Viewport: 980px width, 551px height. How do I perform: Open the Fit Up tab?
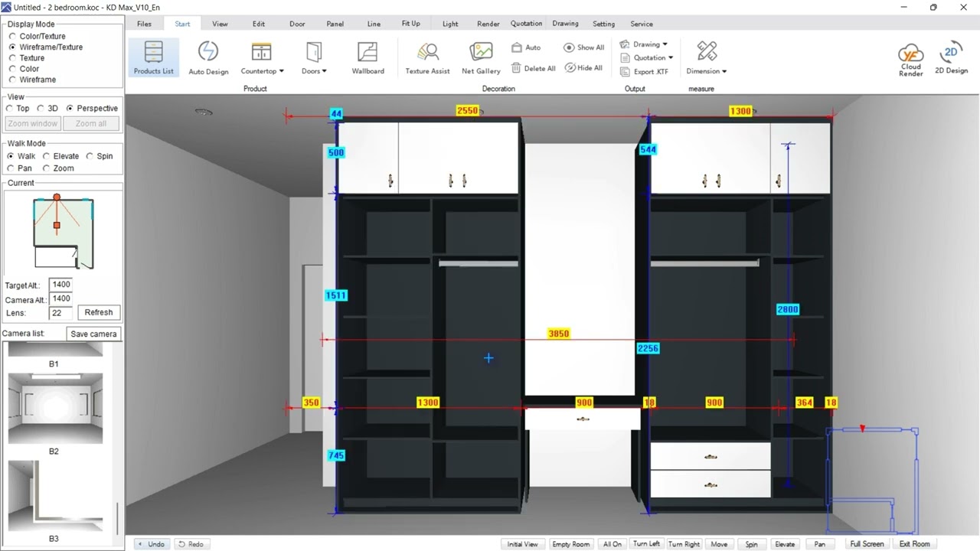pyautogui.click(x=411, y=24)
